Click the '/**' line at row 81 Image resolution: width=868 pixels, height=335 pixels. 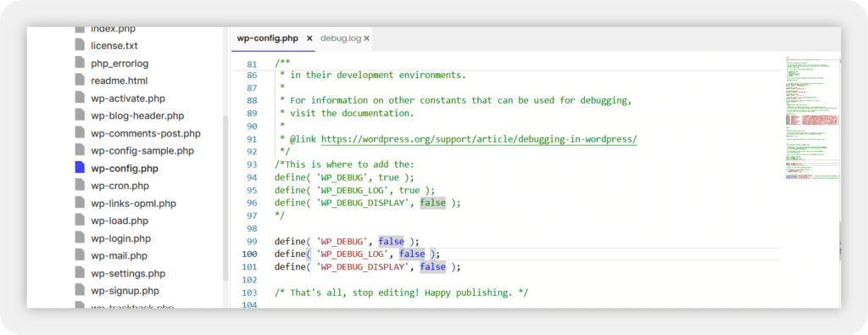coord(282,63)
